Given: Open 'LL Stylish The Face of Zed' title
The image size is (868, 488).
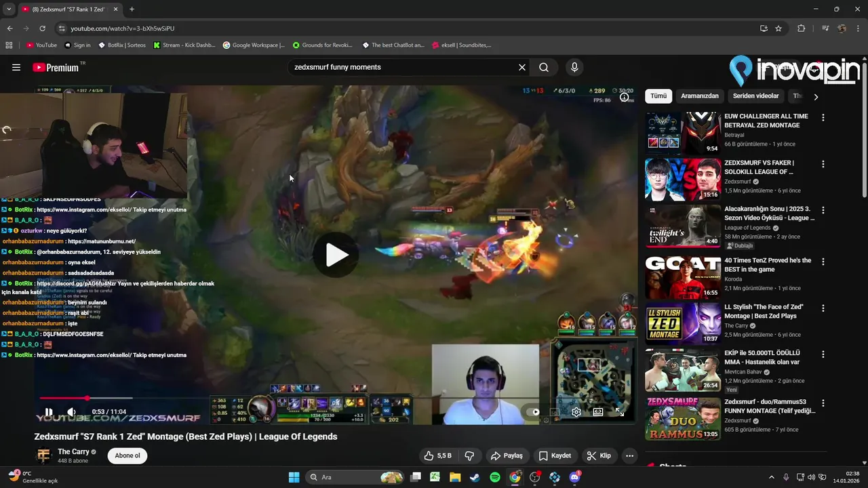Looking at the screenshot, I should pyautogui.click(x=764, y=311).
